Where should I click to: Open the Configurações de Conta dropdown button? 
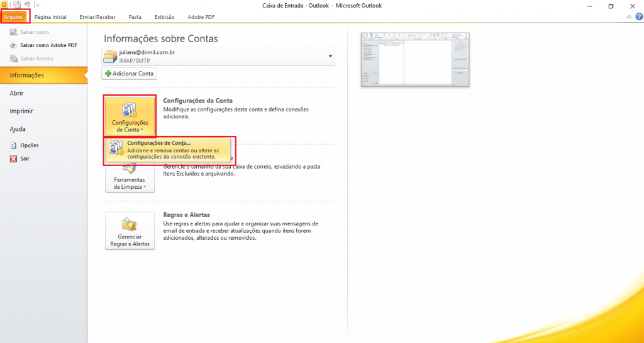pos(130,116)
